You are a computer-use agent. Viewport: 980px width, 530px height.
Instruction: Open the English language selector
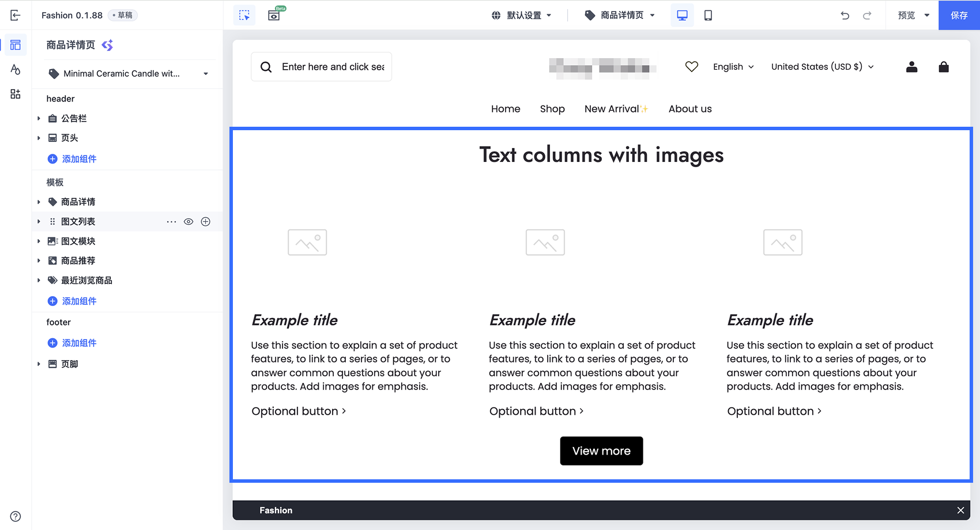[733, 67]
